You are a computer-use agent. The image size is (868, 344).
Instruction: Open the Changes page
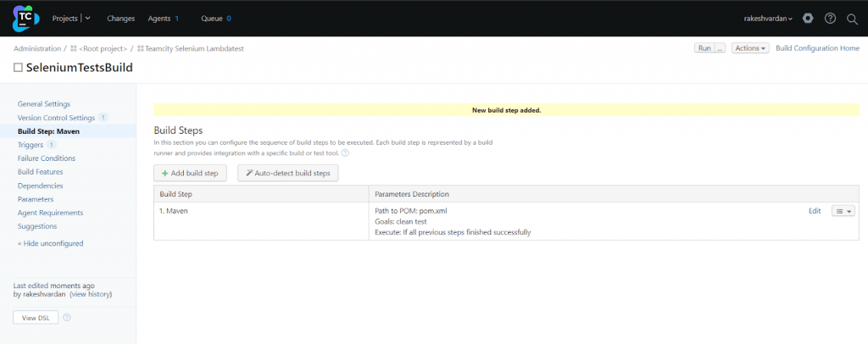[121, 18]
